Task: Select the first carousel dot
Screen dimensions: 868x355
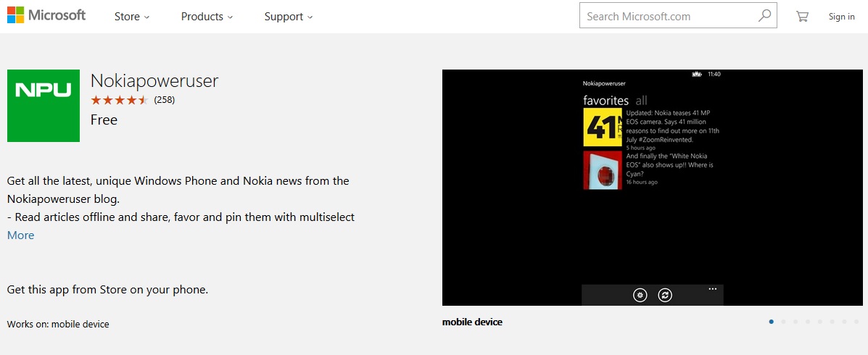Action: [771, 322]
